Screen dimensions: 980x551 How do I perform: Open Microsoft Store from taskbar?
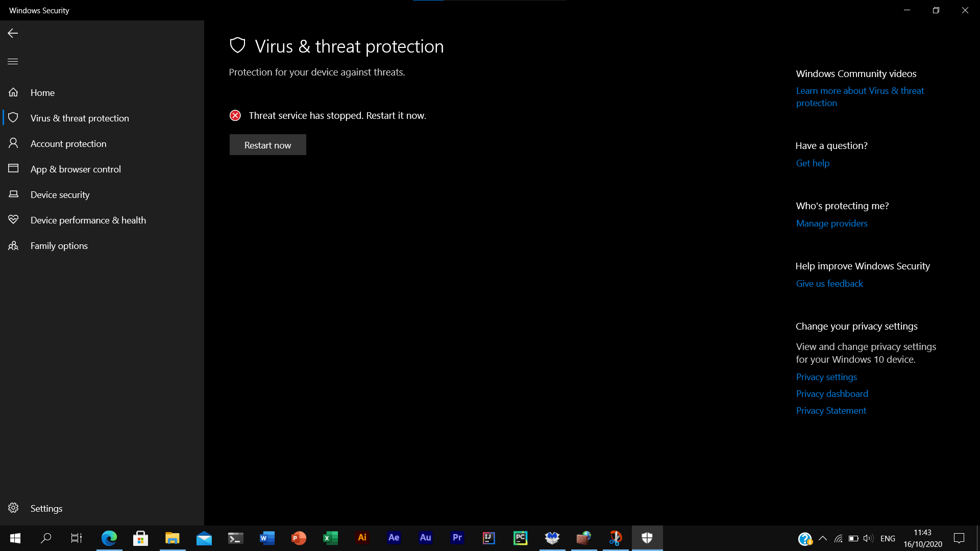pyautogui.click(x=140, y=538)
